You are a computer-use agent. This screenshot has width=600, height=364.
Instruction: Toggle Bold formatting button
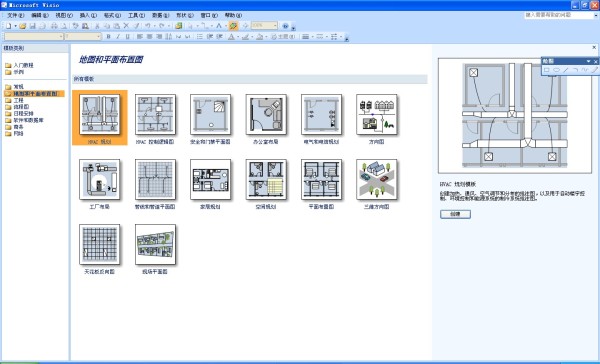coord(108,37)
